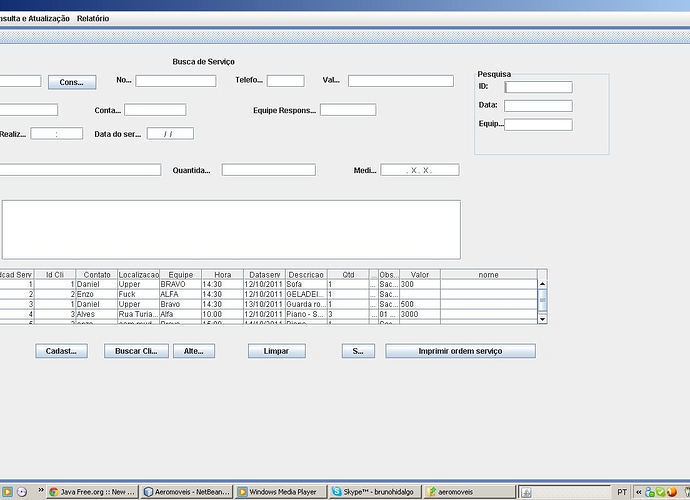The image size is (690, 500).
Task: Select table row with contact Enzo
Action: pyautogui.click(x=97, y=294)
